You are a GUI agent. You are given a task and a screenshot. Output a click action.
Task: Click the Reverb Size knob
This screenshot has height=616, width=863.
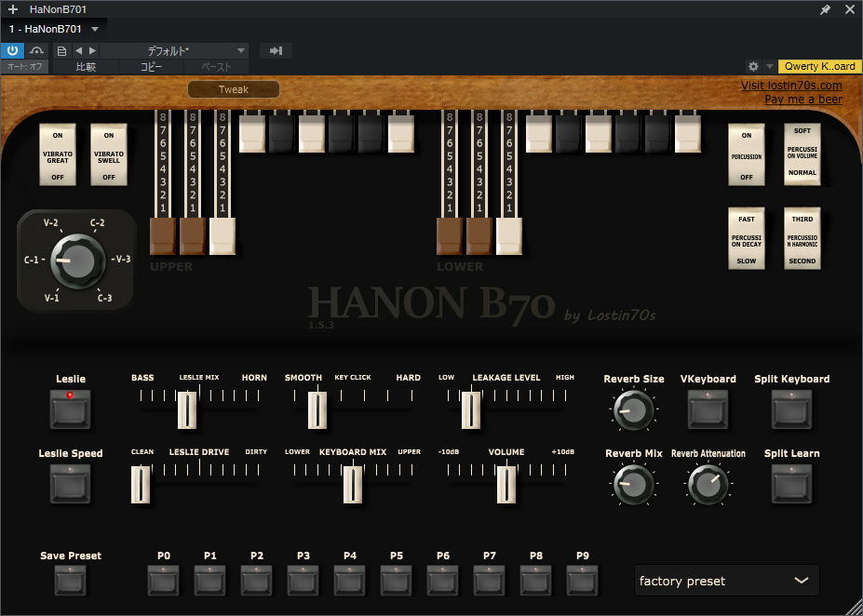point(633,410)
